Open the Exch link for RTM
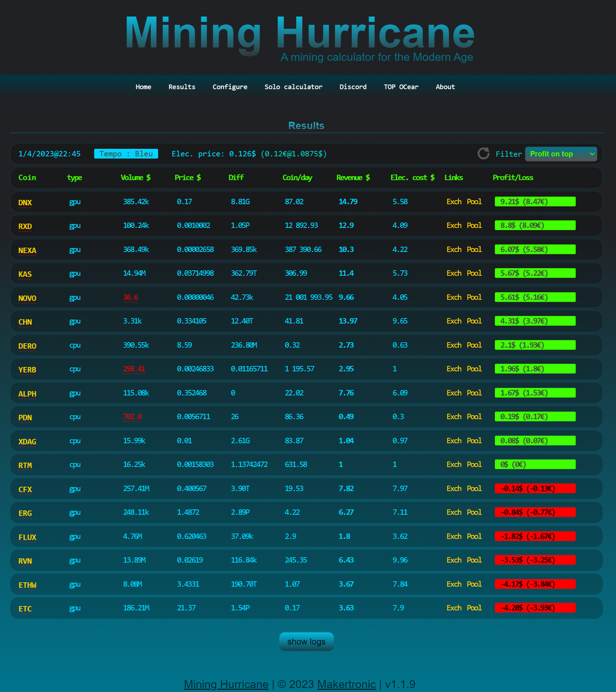 (454, 465)
